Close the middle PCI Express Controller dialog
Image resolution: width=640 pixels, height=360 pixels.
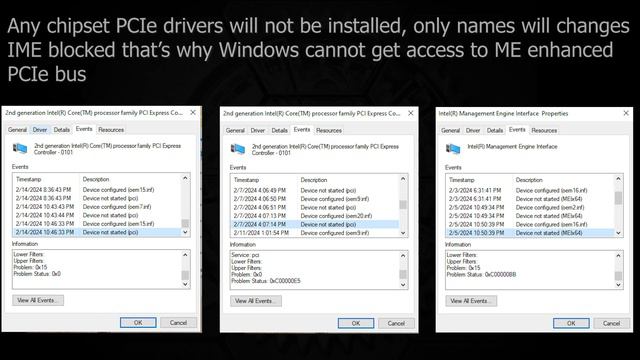(411, 113)
